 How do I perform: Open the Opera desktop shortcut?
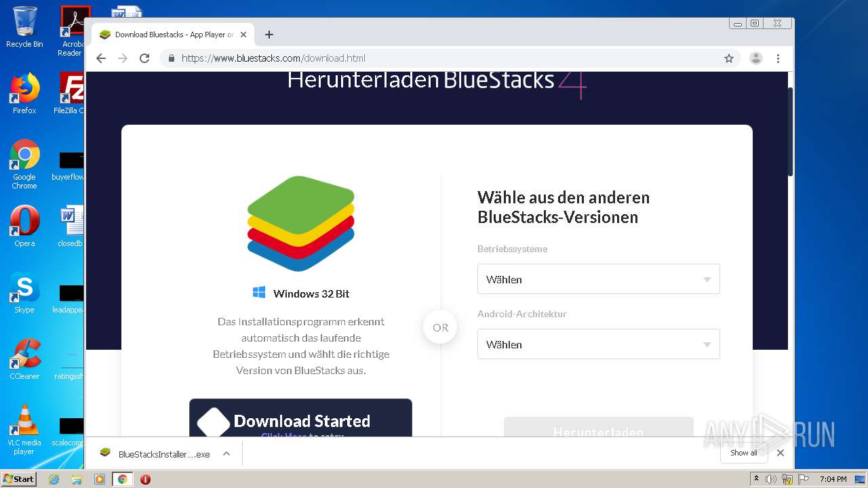(24, 226)
